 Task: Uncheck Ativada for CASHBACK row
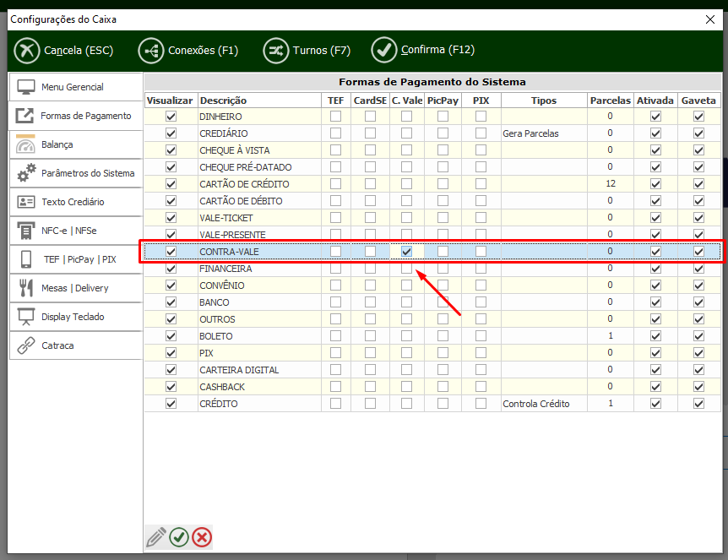(x=655, y=387)
